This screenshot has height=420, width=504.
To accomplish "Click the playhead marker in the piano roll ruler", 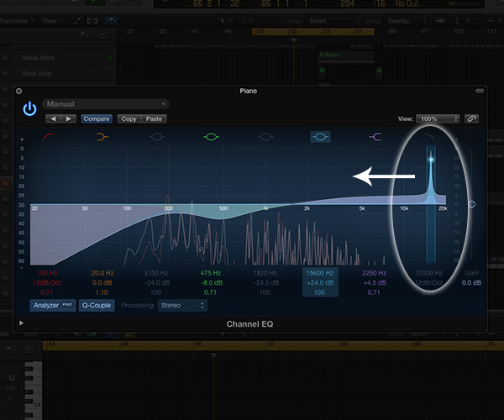I will (x=213, y=355).
